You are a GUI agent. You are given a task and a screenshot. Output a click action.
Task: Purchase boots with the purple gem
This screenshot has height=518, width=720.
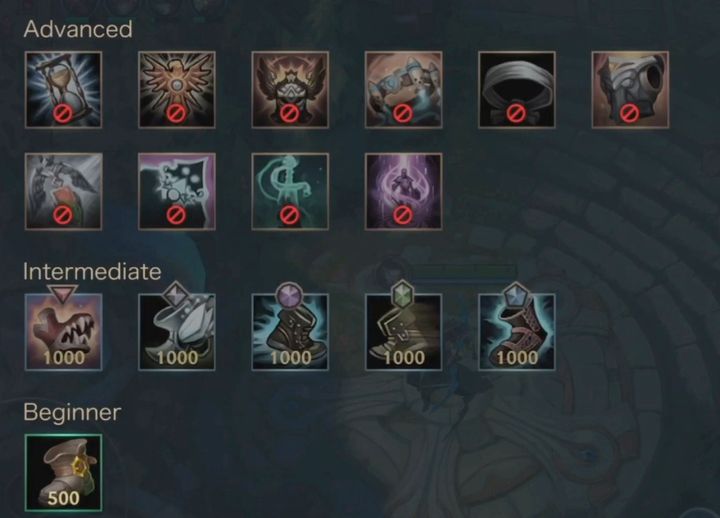(290, 332)
